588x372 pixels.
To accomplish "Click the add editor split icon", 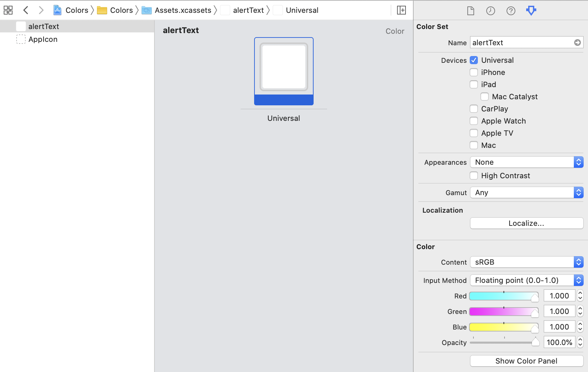I will [401, 10].
